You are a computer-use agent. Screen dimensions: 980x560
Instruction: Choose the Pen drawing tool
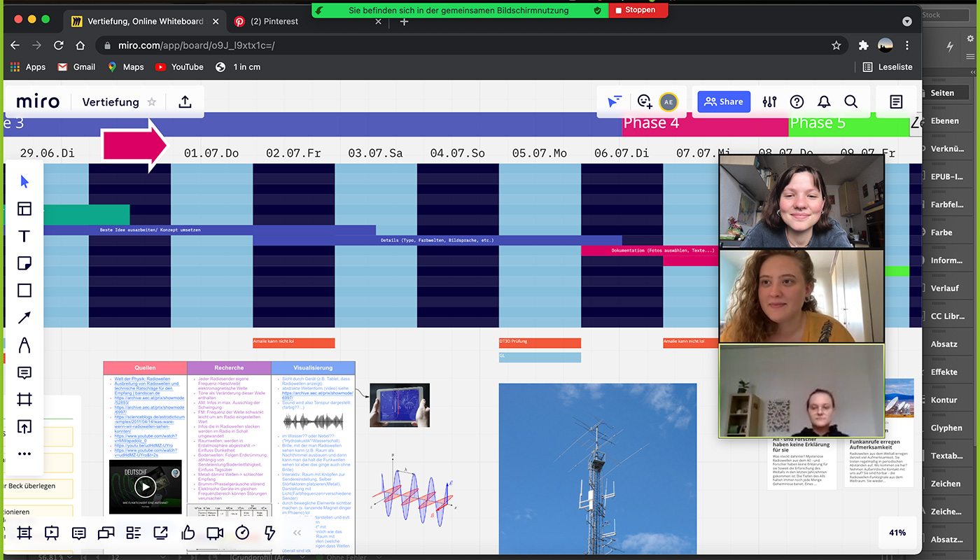pos(24,345)
